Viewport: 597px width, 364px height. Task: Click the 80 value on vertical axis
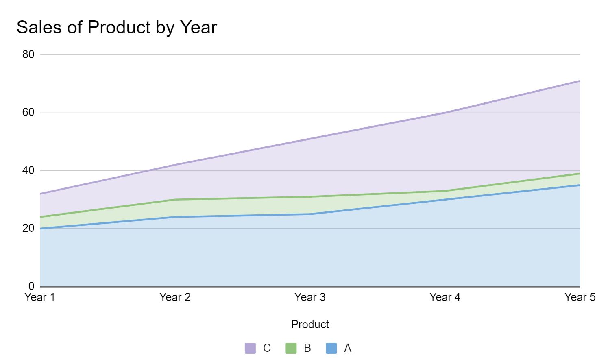click(x=28, y=54)
